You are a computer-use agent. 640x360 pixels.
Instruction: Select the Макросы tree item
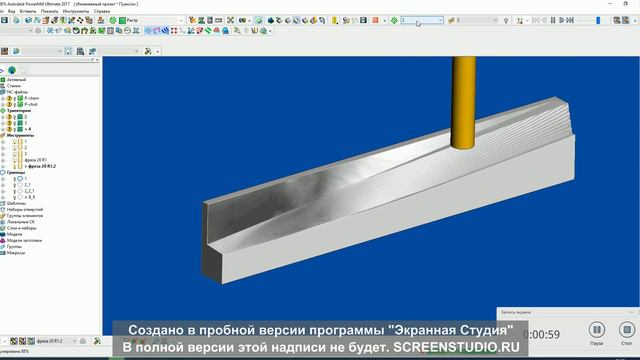coord(16,253)
